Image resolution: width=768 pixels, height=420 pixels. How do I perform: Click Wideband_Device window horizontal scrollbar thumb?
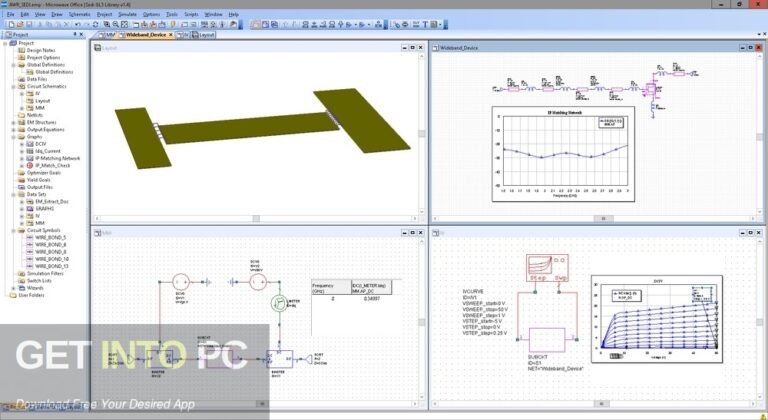coord(604,219)
